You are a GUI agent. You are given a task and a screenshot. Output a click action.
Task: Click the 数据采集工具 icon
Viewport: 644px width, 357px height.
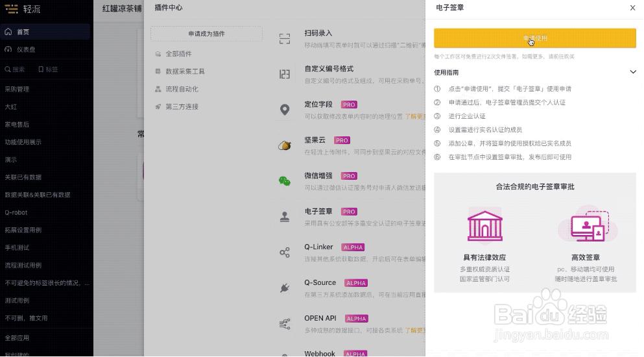[158, 71]
